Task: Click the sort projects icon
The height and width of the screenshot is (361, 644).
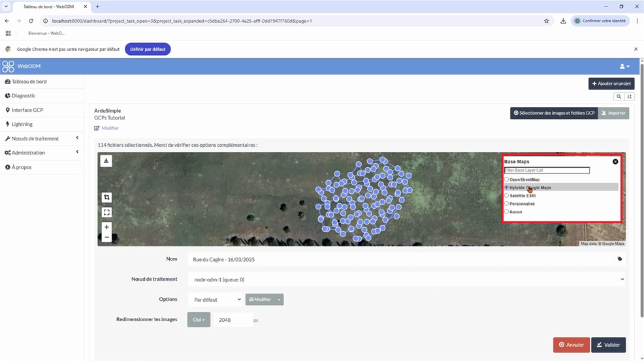Action: pyautogui.click(x=629, y=97)
